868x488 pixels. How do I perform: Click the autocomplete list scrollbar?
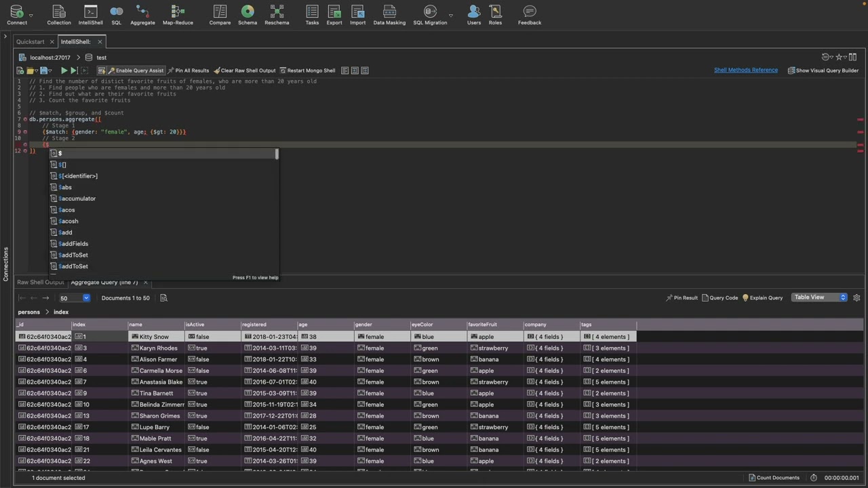pyautogui.click(x=277, y=155)
